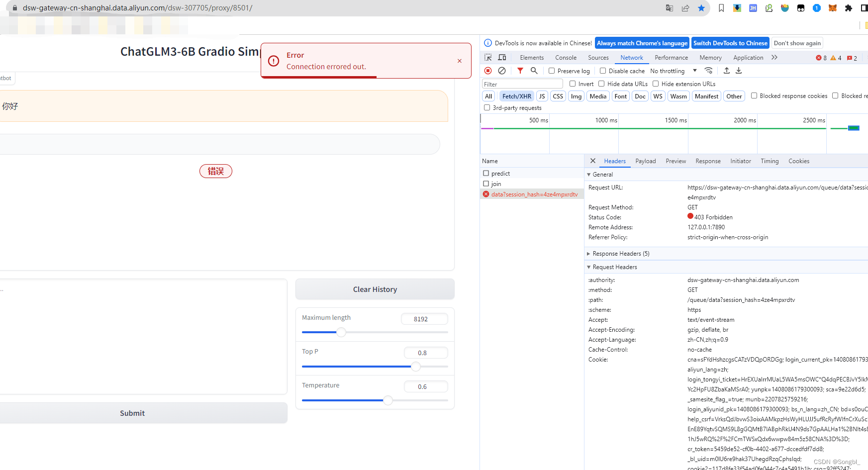The image size is (868, 470).
Task: Open the Performance tab
Action: tap(671, 58)
